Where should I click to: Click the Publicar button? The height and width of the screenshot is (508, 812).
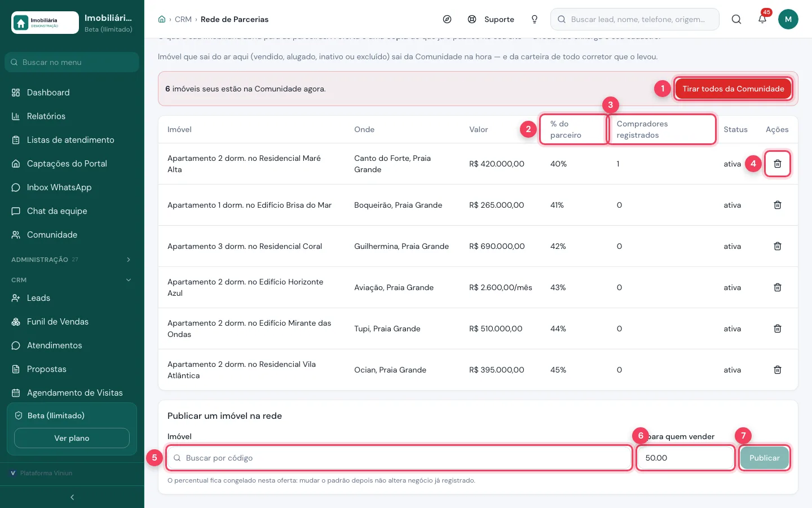point(764,458)
